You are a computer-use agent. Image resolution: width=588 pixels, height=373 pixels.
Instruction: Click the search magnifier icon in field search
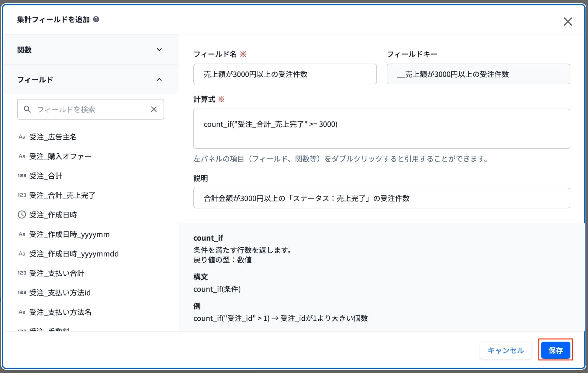27,109
